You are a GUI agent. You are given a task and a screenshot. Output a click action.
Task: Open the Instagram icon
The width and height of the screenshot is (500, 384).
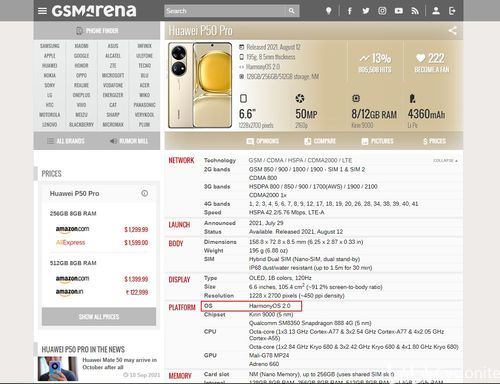(382, 11)
